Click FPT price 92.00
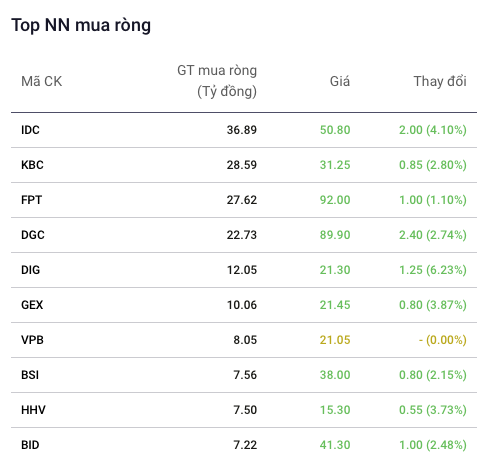This screenshot has height=465, width=484. [335, 200]
